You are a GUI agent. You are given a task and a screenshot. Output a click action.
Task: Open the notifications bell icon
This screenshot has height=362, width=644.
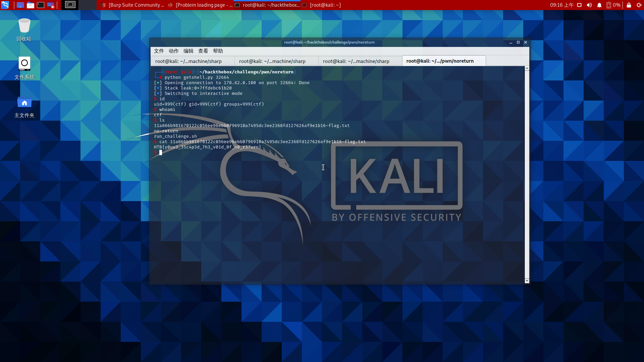click(599, 5)
